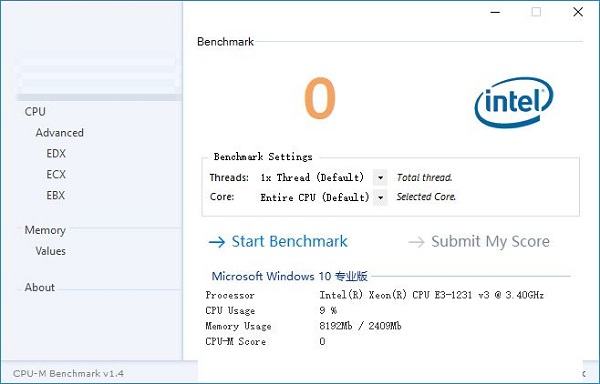Image resolution: width=600 pixels, height=384 pixels.
Task: Click the 'Selected Core.' hint text
Action: pyautogui.click(x=426, y=197)
